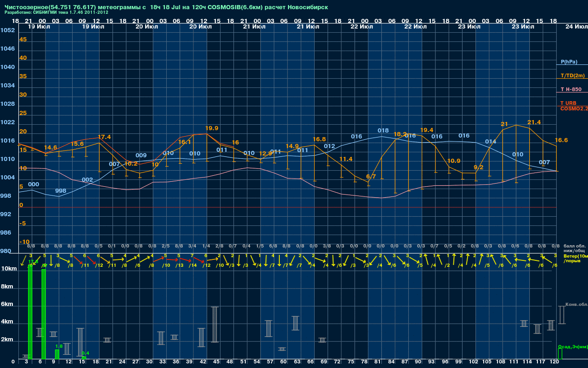Click the 'Осад,3ч(мм)' precipitation legend label
Image resolution: width=588 pixels, height=368 pixels.
[573, 346]
